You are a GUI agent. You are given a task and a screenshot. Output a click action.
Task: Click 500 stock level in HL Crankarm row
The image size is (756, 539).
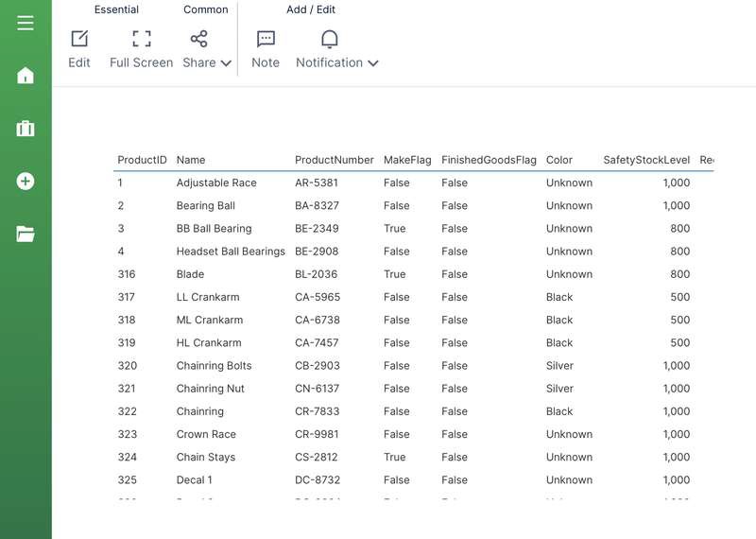(x=679, y=342)
